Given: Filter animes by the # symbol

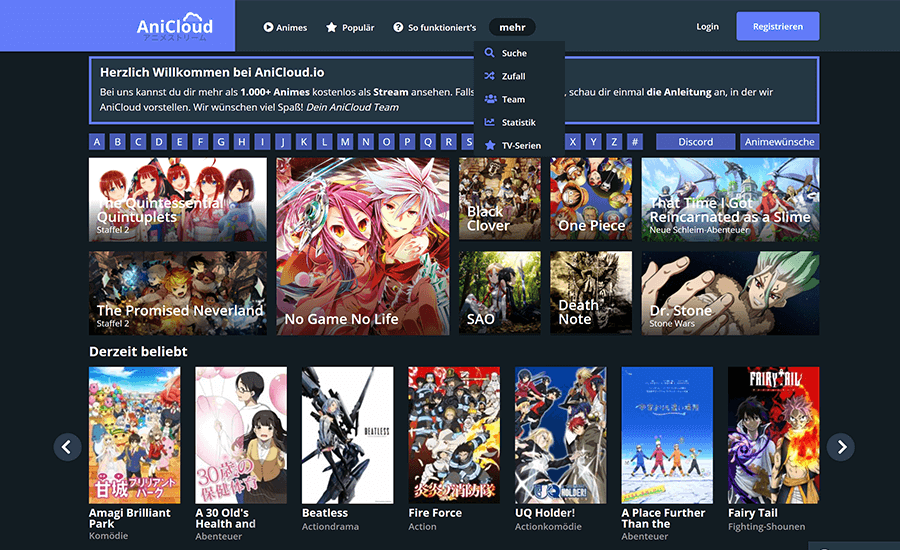Looking at the screenshot, I should (x=635, y=142).
